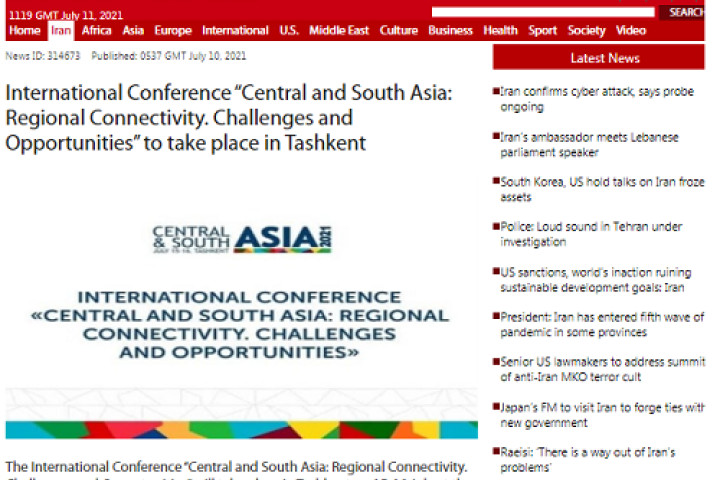Viewport: 720px width, 480px height.
Task: Click the International Conference banner title image
Action: pyautogui.click(x=240, y=325)
